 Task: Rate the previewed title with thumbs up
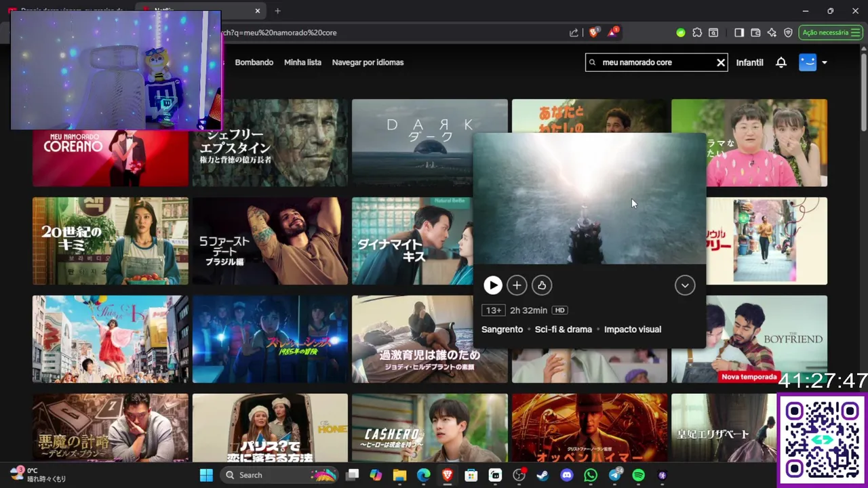541,285
